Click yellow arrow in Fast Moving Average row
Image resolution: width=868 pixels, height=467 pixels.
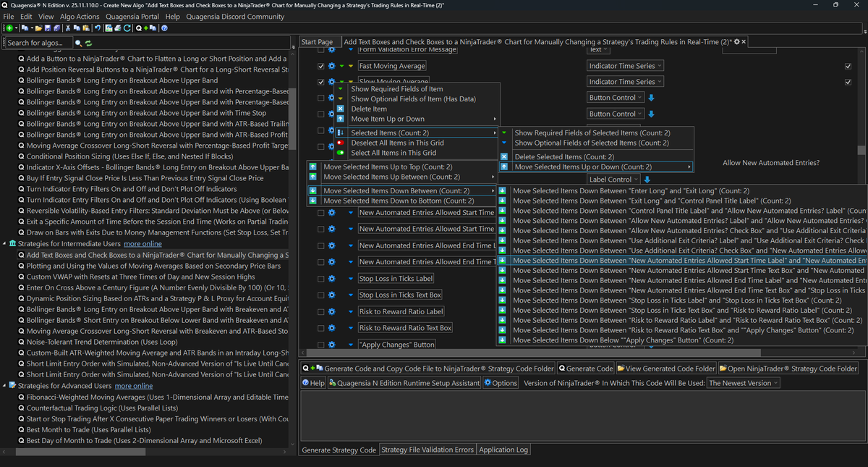(x=350, y=66)
